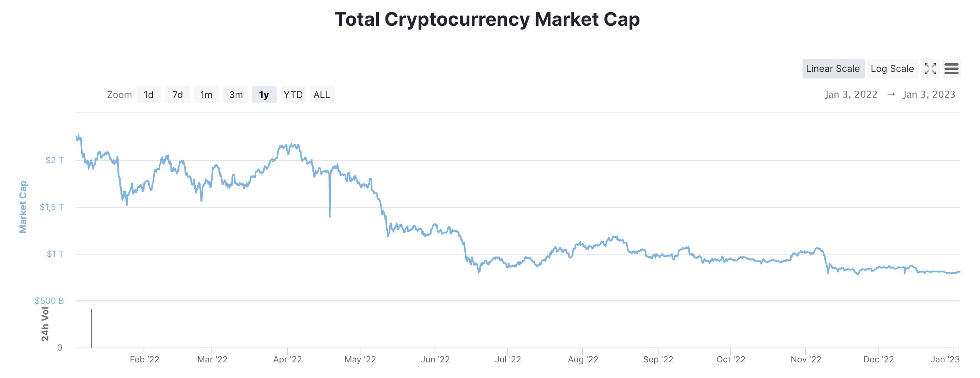Screen dimensions: 980x378
Task: Choose the YTD zoom option
Action: (x=293, y=95)
